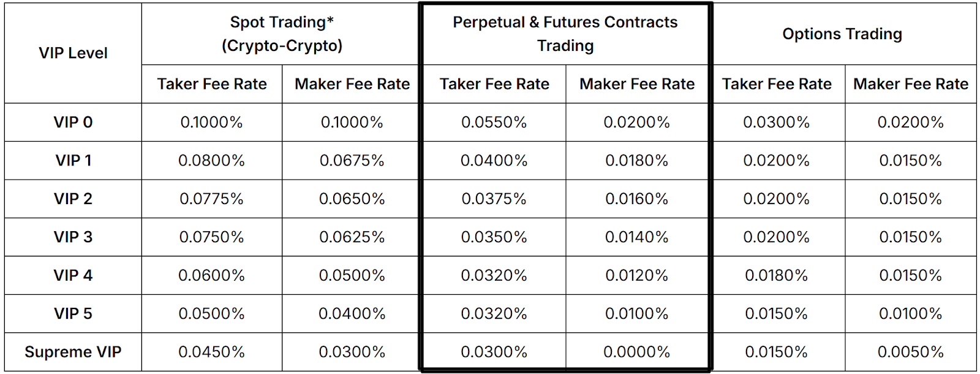Click the VIP 2 row label
Image resolution: width=980 pixels, height=374 pixels.
(73, 199)
